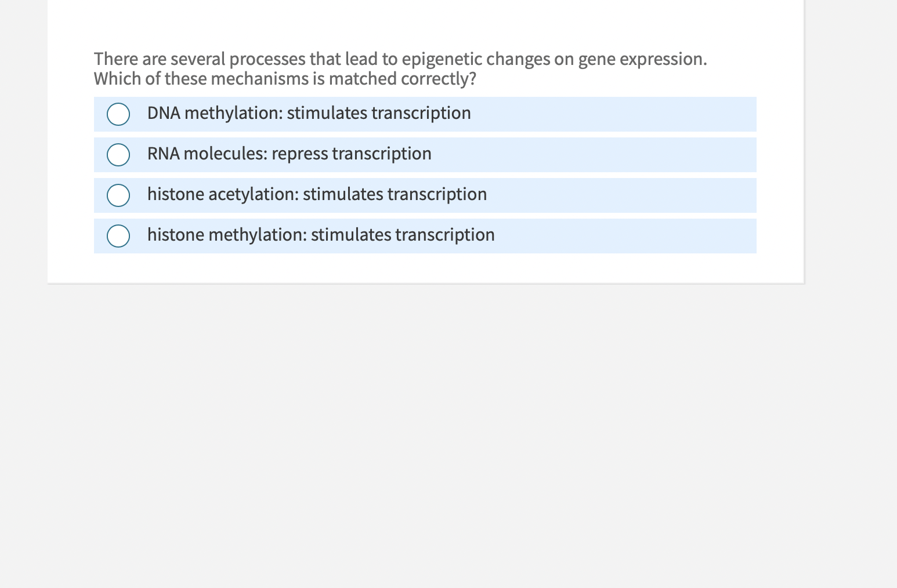The height and width of the screenshot is (588, 897).
Task: Click the word 'repress' in the RNA option
Action: [299, 154]
